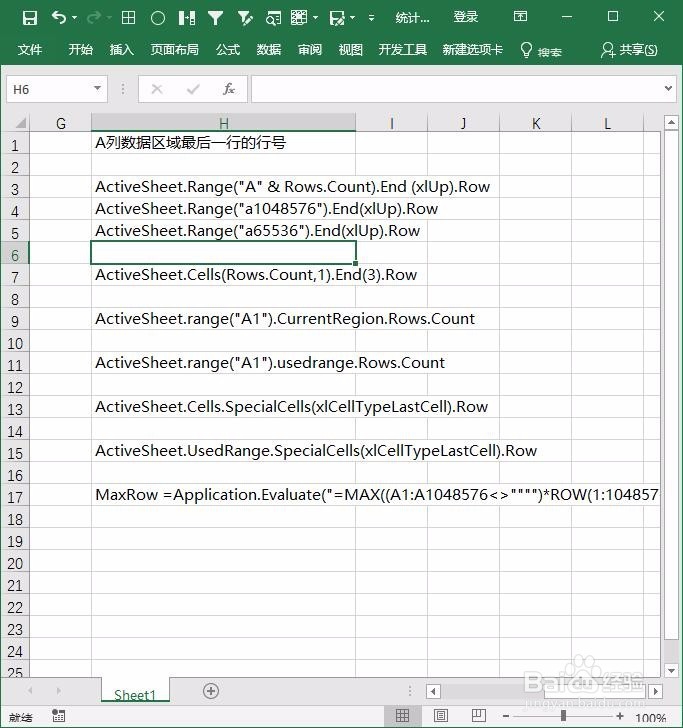Click cell with CurrentRegion.Rows.Count text

click(224, 319)
